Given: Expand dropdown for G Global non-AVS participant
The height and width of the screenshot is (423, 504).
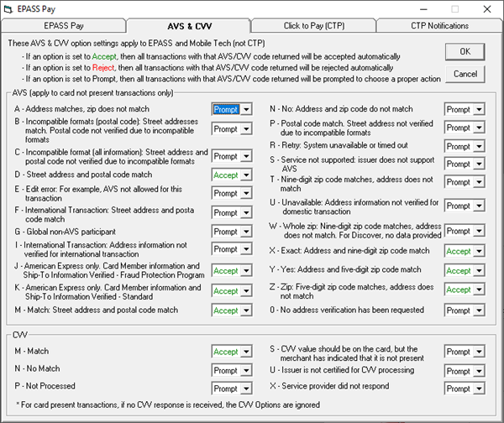Looking at the screenshot, I should [x=246, y=232].
